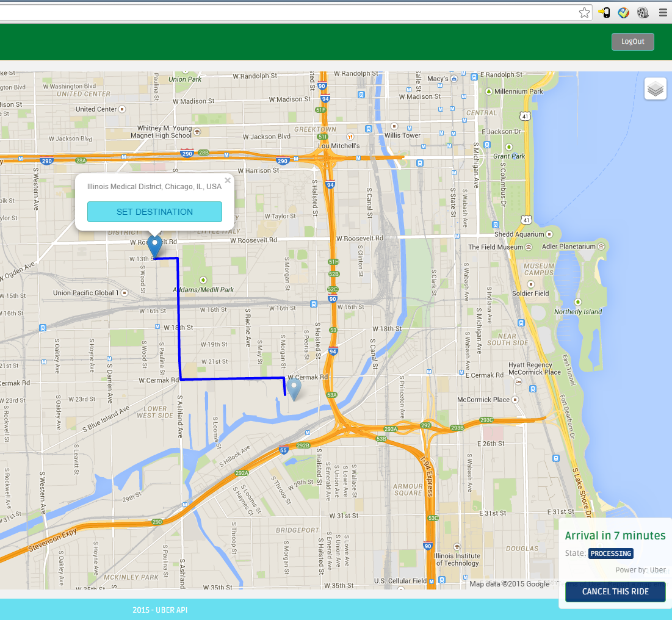672x620 pixels.
Task: Click the colorful checkmark extension icon
Action: (x=624, y=12)
